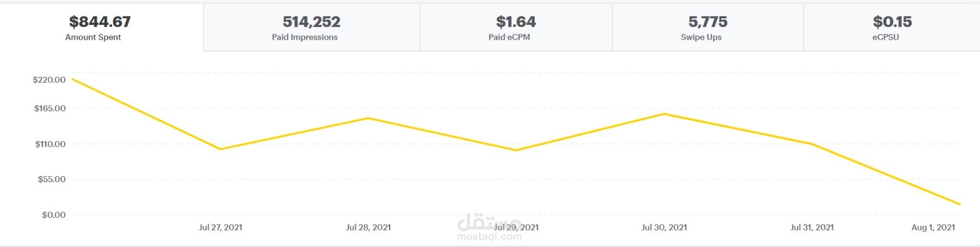980x247 pixels.
Task: Switch to the Paid Impressions tab
Action: 311,27
